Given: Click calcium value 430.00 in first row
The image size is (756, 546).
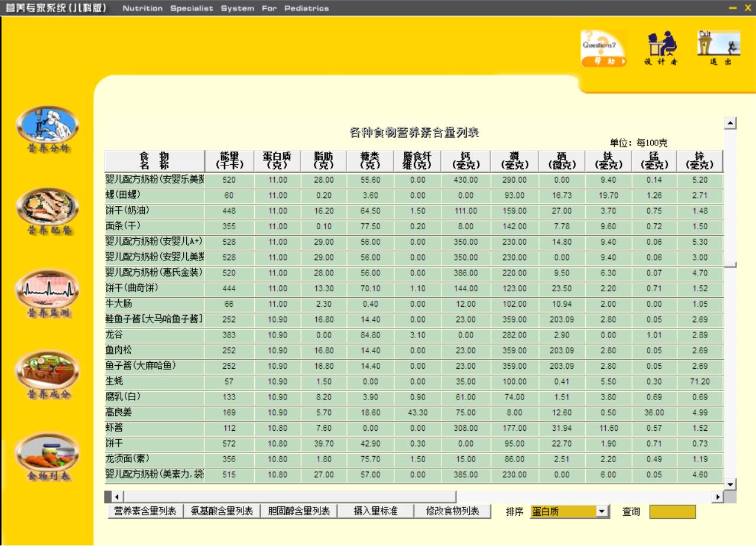Looking at the screenshot, I should [466, 180].
